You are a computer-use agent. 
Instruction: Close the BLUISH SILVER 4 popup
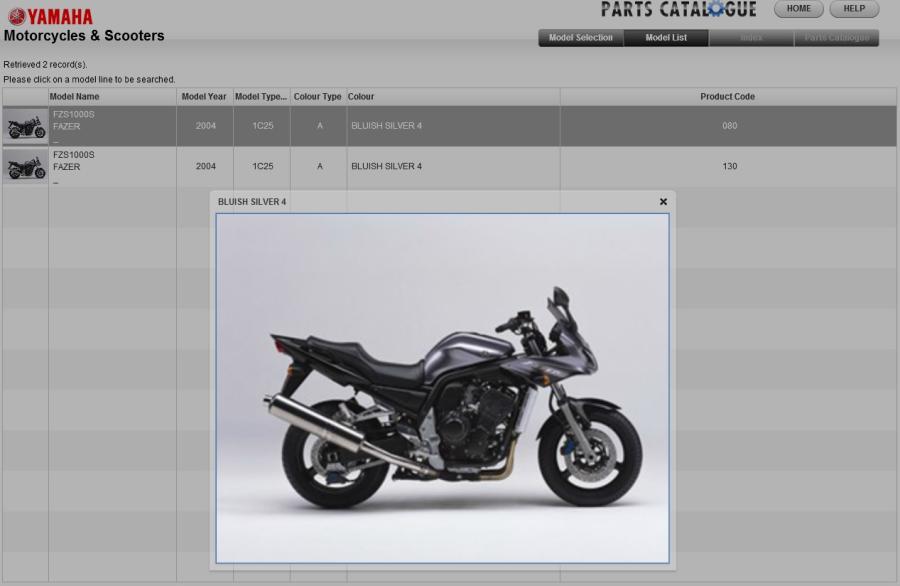(663, 201)
